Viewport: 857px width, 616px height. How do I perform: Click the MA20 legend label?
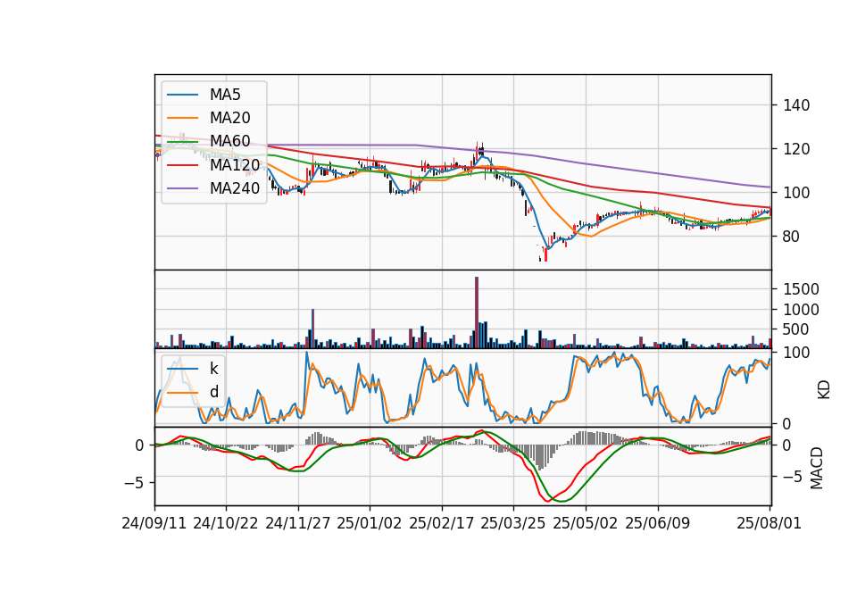tap(229, 118)
